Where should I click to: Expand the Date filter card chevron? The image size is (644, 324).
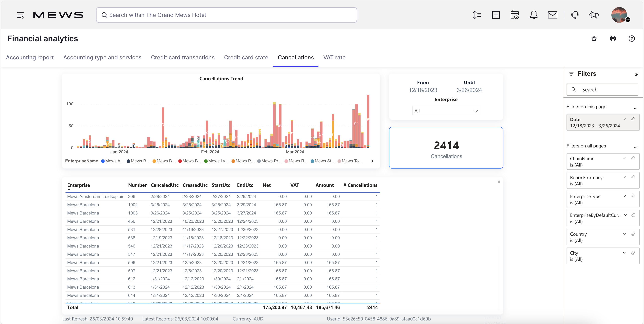tap(624, 119)
